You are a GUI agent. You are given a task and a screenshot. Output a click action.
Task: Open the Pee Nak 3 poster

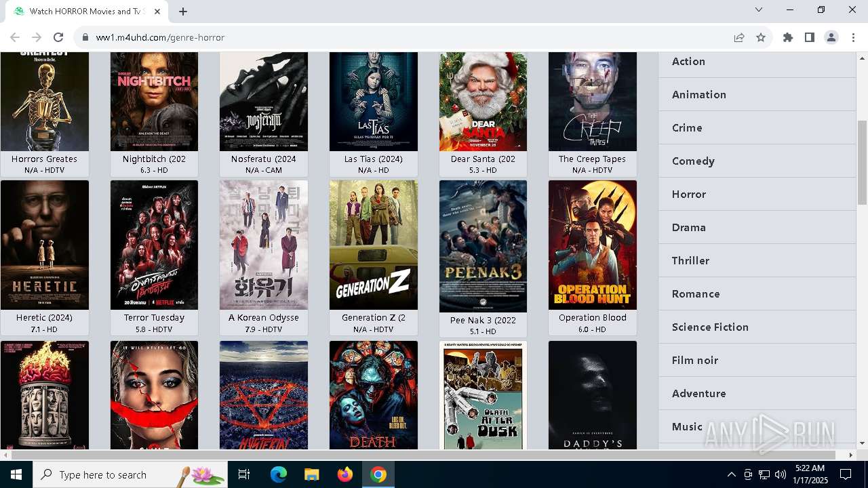483,246
